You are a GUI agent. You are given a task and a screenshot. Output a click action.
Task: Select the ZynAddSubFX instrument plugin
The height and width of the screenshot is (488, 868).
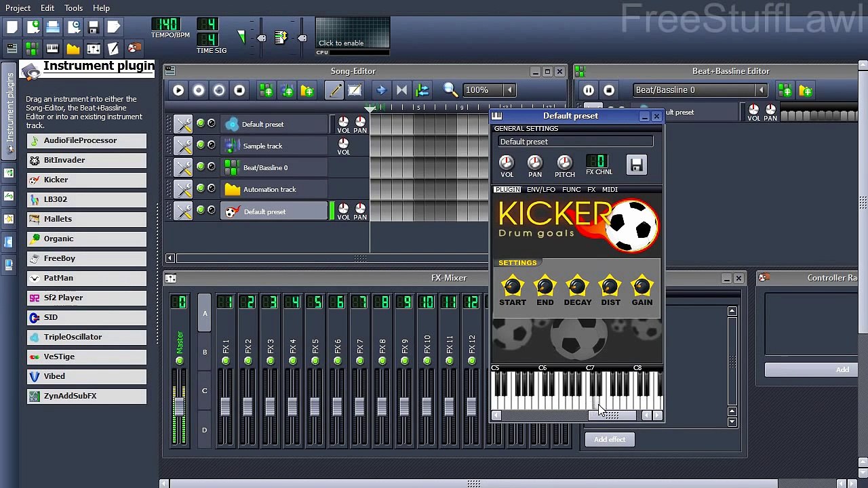click(x=87, y=396)
